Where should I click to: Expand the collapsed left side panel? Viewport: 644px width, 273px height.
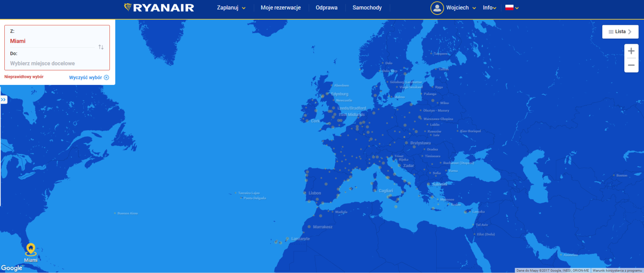(x=3, y=100)
